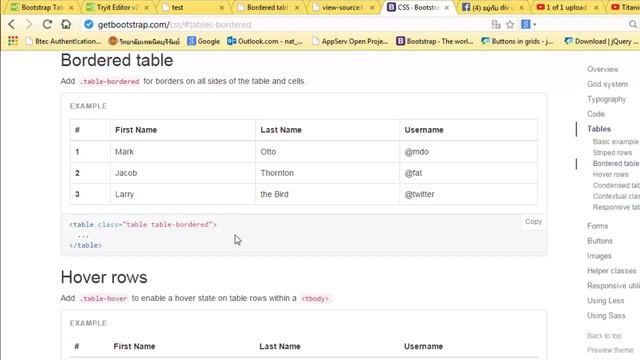Screen dimensions: 640x360
Task: Go to Code in the sidebar
Action: click(x=596, y=114)
